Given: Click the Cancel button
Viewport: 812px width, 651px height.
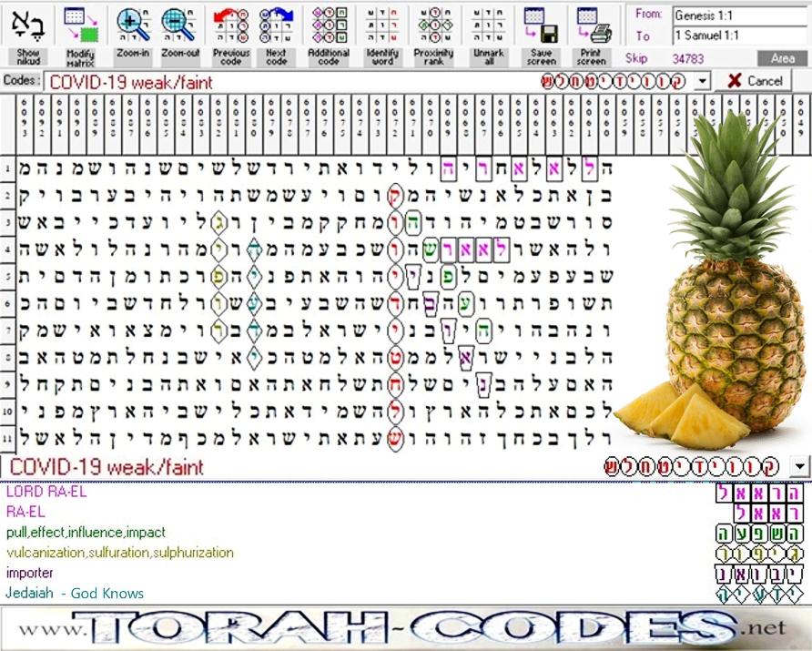Looking at the screenshot, I should point(754,81).
